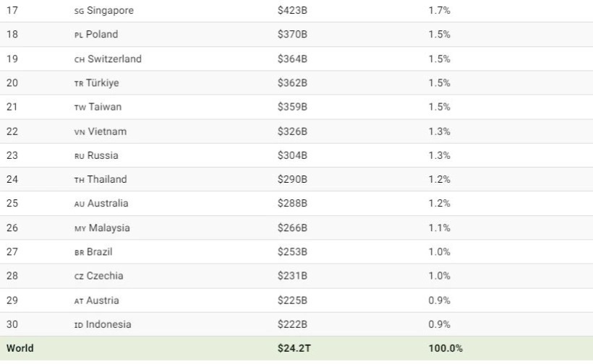
Task: Click the $24.2T world total value
Action: tap(294, 348)
